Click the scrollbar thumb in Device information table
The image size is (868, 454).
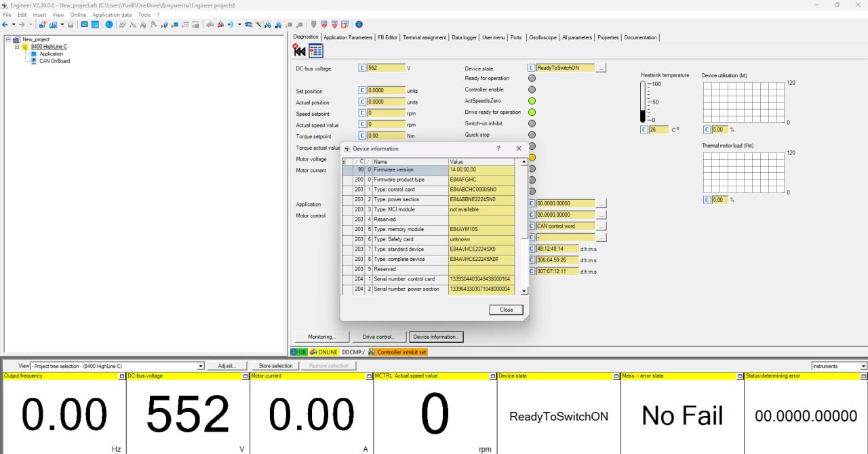[524, 201]
